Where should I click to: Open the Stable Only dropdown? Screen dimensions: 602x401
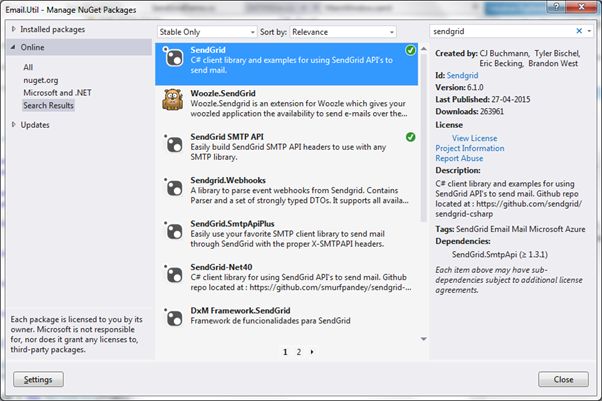click(x=207, y=32)
